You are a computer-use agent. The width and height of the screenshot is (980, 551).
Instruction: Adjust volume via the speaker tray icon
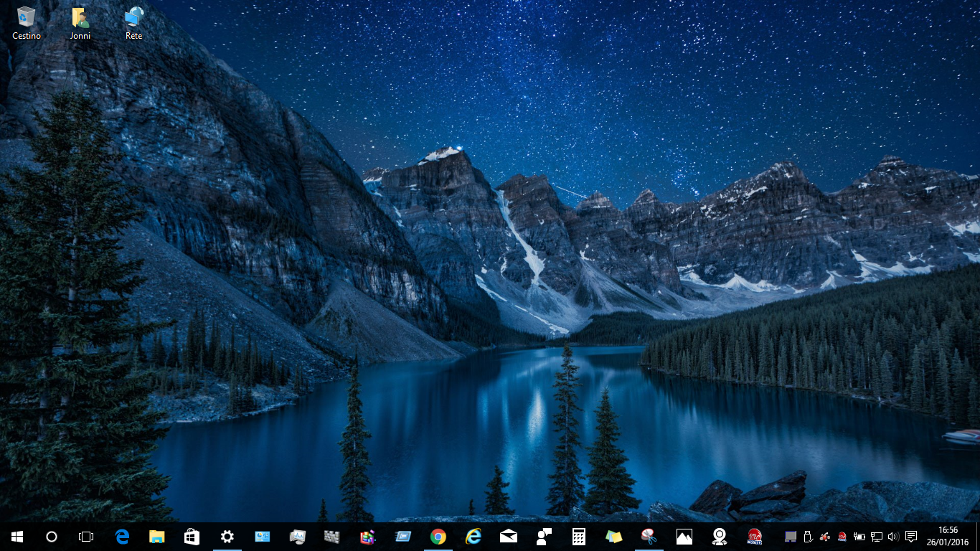(892, 536)
